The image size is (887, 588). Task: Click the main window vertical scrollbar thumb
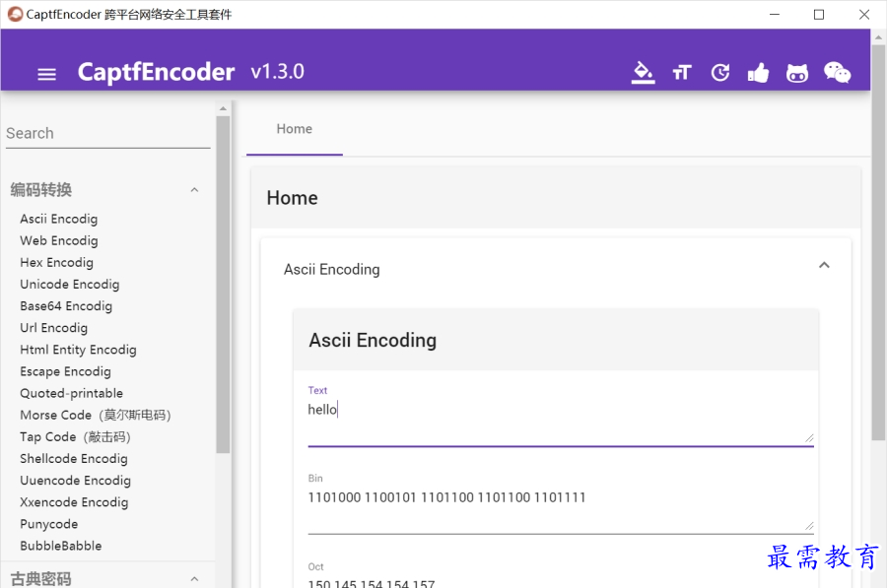click(x=878, y=242)
